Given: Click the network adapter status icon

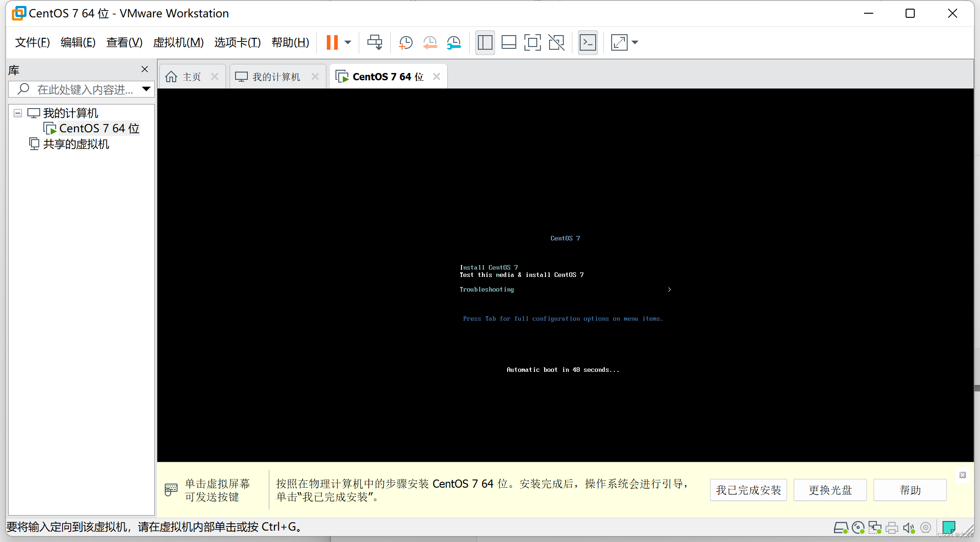Looking at the screenshot, I should point(875,528).
